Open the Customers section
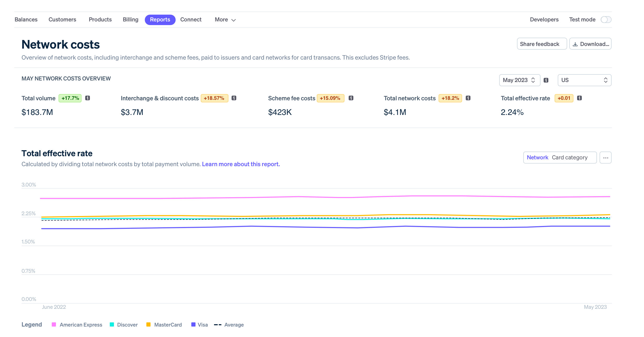 click(62, 19)
